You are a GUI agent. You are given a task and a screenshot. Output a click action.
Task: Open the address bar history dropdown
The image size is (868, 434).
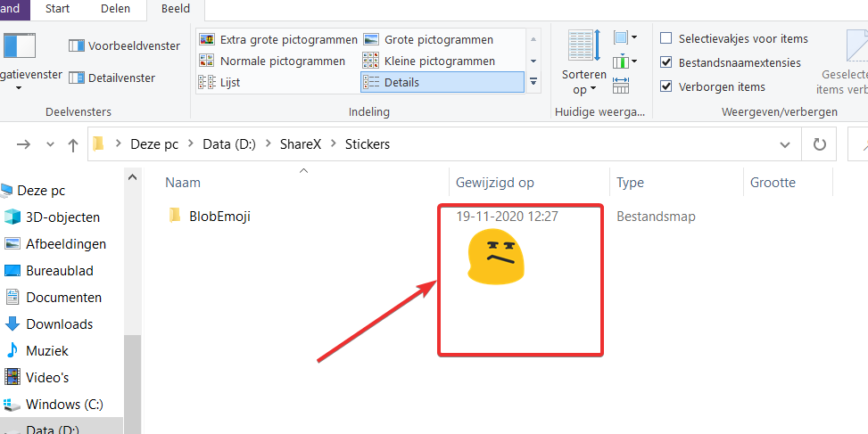click(x=784, y=143)
